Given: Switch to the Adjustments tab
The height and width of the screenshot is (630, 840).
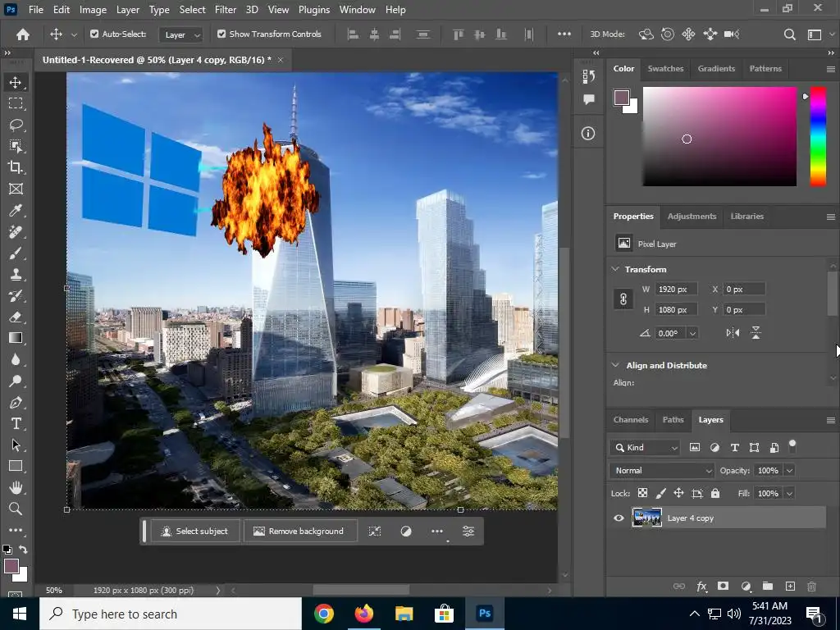Looking at the screenshot, I should pyautogui.click(x=692, y=216).
